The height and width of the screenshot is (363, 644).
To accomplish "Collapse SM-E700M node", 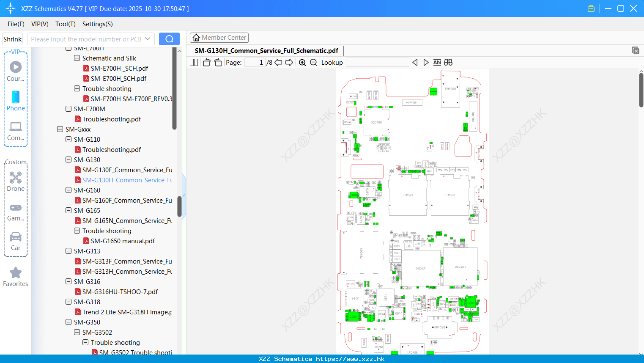I will tap(69, 109).
